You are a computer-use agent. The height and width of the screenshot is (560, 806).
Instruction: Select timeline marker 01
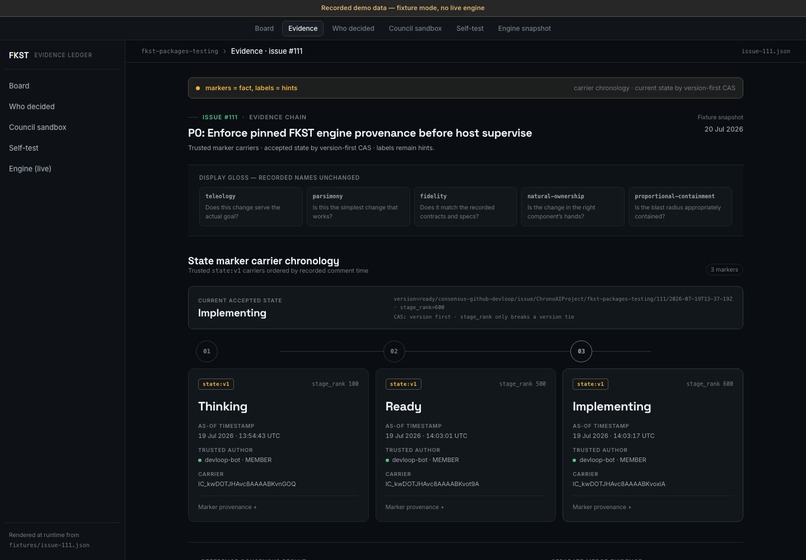pyautogui.click(x=207, y=351)
